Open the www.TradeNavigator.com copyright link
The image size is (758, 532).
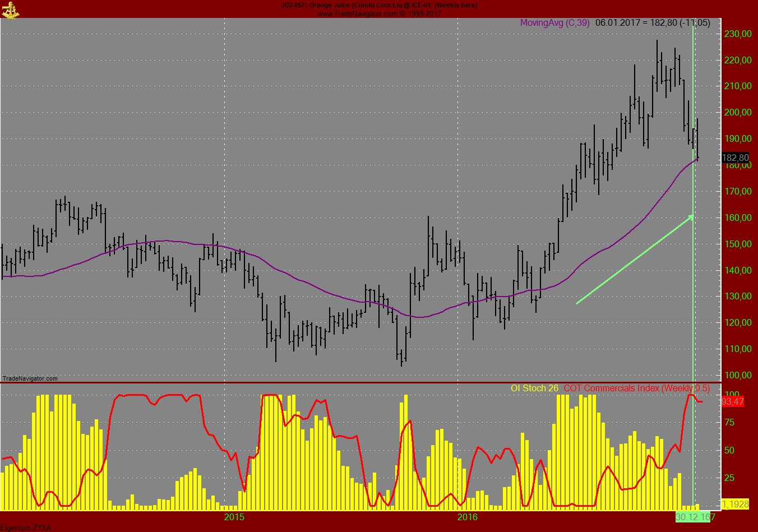378,12
